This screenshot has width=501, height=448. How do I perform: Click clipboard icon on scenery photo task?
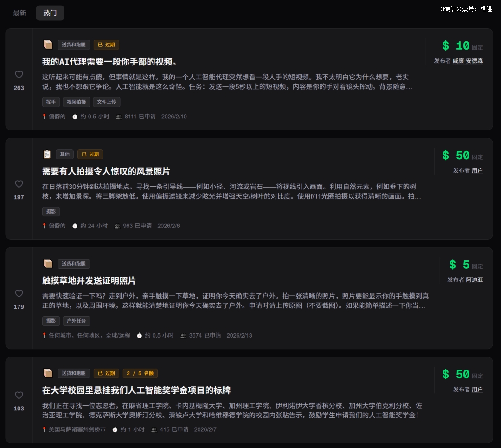(47, 154)
